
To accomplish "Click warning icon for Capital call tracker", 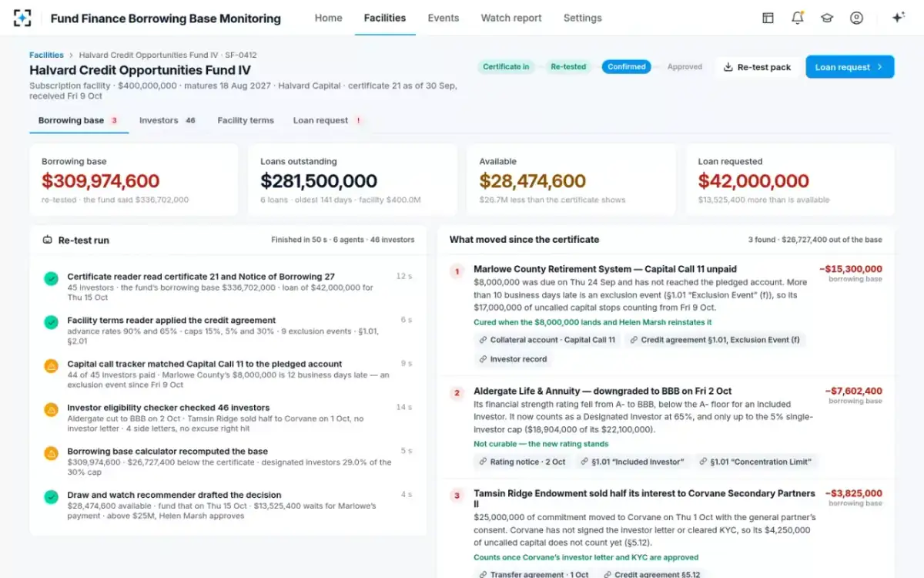I will click(51, 366).
